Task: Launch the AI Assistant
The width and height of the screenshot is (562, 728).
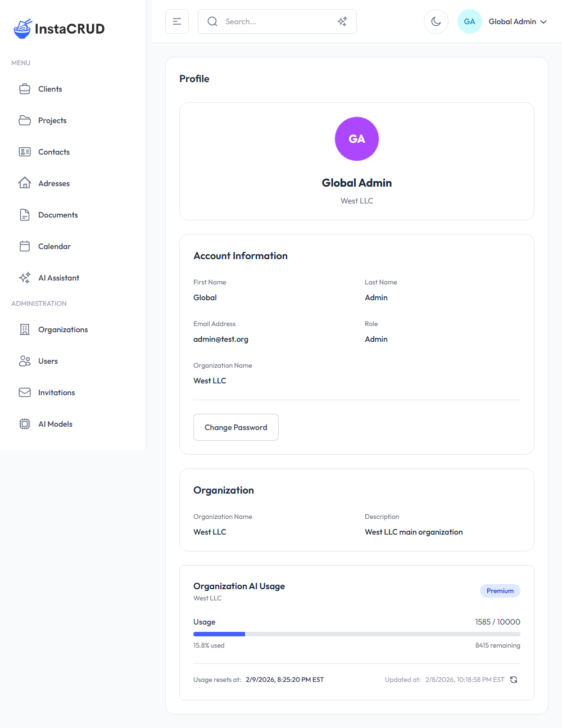Action: (x=58, y=278)
